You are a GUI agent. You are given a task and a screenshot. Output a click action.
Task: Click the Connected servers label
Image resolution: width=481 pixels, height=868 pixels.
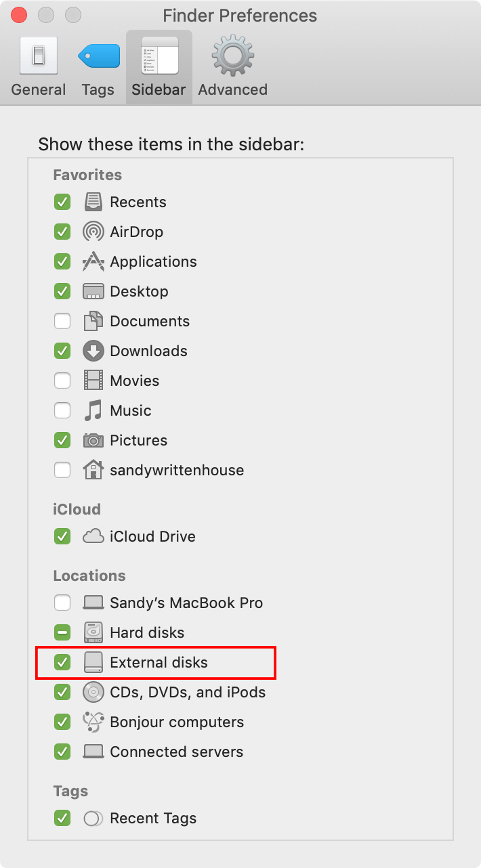(177, 752)
